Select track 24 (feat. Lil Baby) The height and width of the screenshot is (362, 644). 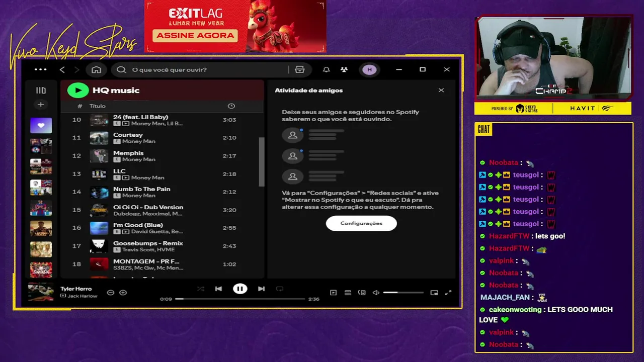(x=162, y=120)
